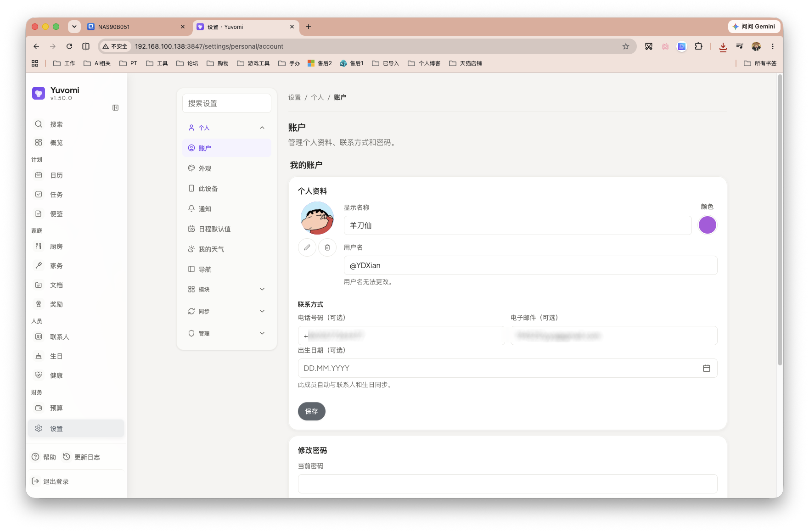Select Navigation (导航) settings item
This screenshot has width=809, height=532.
point(227,269)
